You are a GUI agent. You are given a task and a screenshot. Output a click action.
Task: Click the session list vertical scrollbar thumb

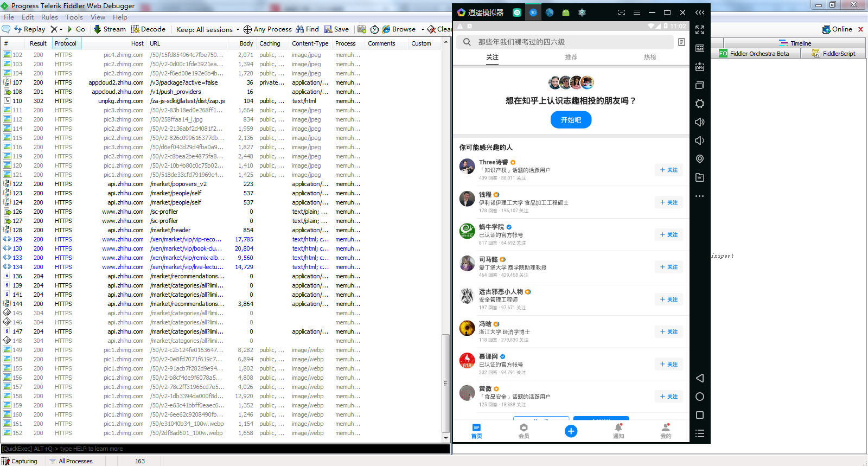[x=446, y=382]
